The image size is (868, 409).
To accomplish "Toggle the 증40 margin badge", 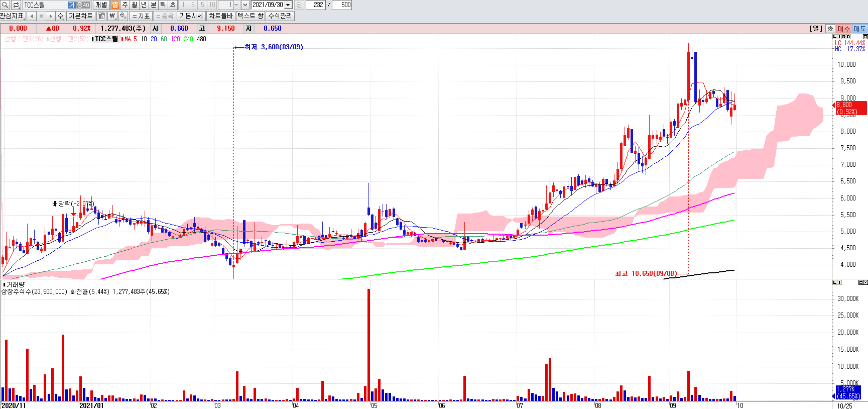I will 83,5.
